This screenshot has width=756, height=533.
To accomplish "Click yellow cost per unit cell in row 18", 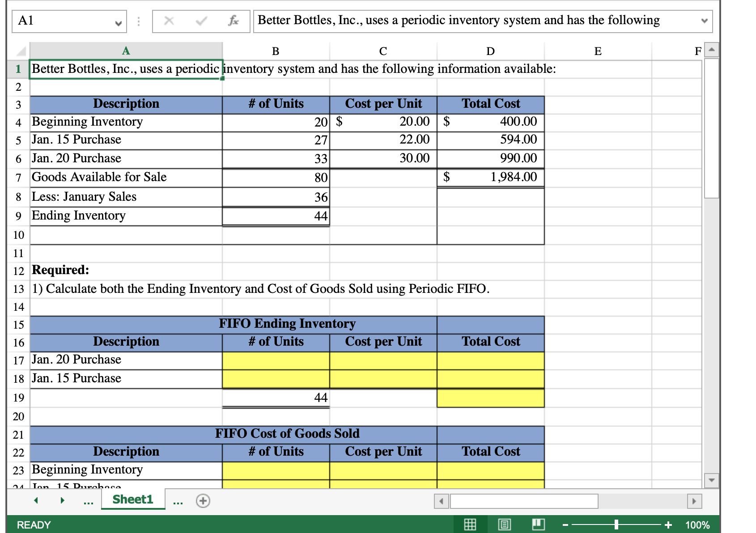I will coord(383,379).
